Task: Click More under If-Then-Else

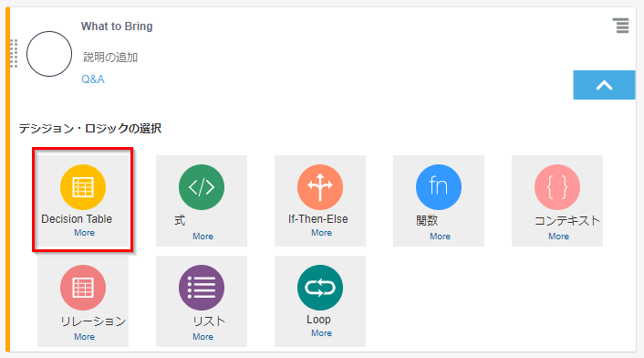Action: [321, 233]
